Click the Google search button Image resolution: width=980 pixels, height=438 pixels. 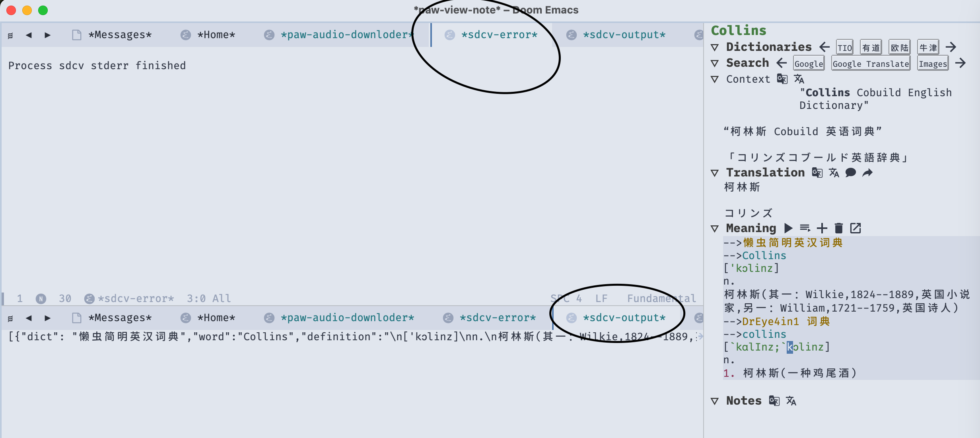click(809, 64)
